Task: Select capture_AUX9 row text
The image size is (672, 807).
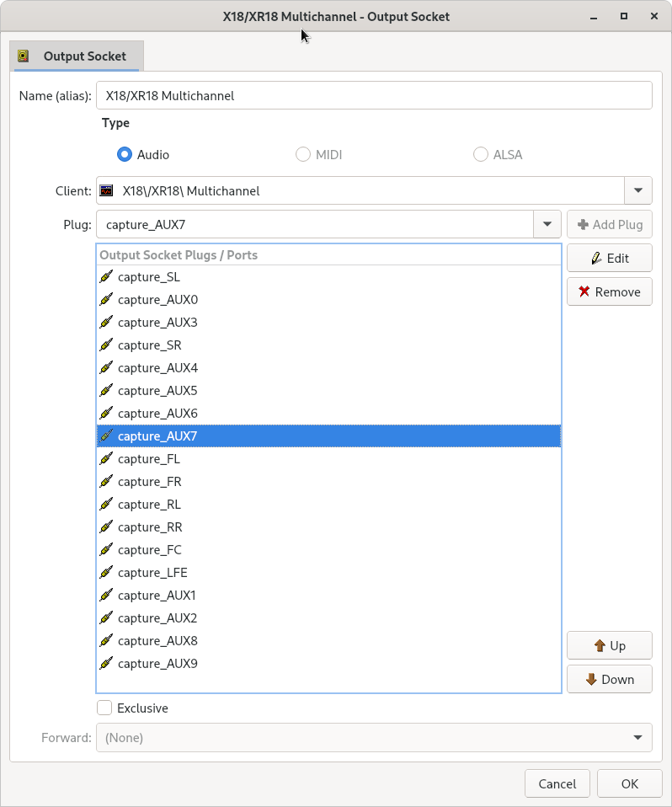Action: (x=158, y=664)
